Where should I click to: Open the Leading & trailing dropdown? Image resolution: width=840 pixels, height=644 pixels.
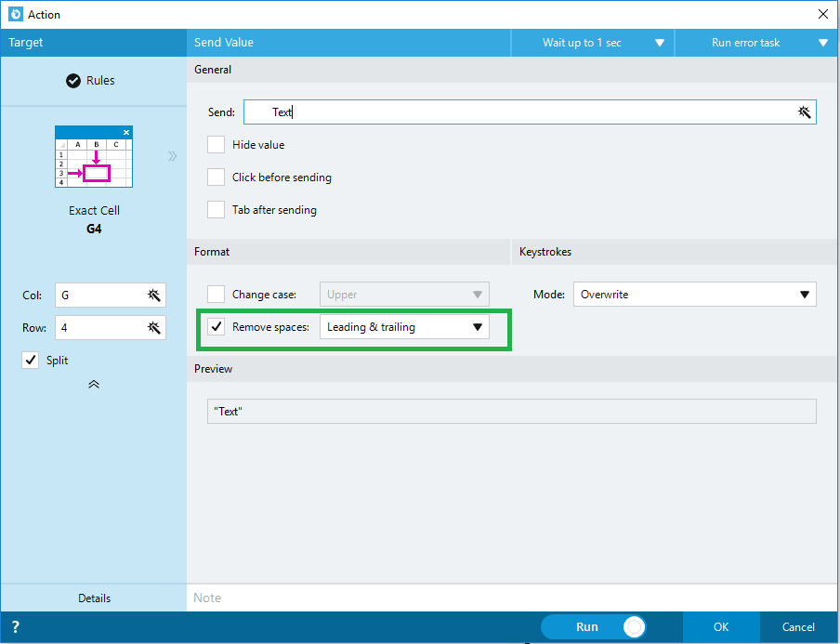click(404, 327)
